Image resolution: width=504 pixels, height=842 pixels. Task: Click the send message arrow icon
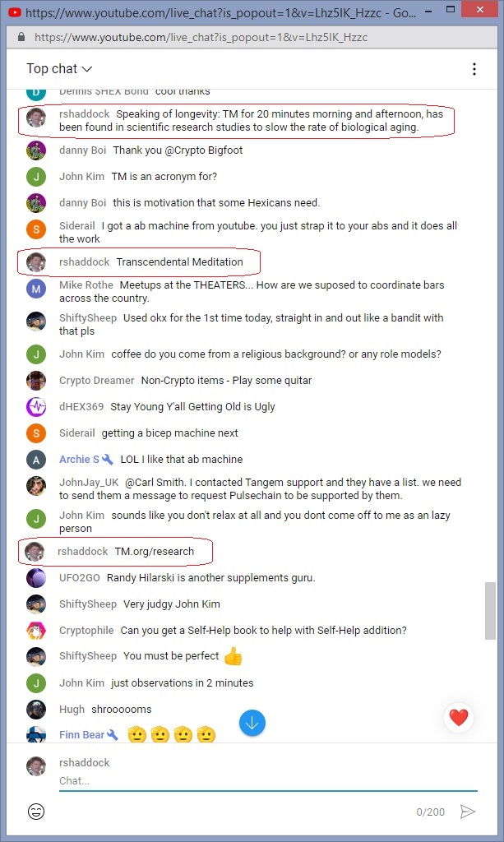pos(468,812)
